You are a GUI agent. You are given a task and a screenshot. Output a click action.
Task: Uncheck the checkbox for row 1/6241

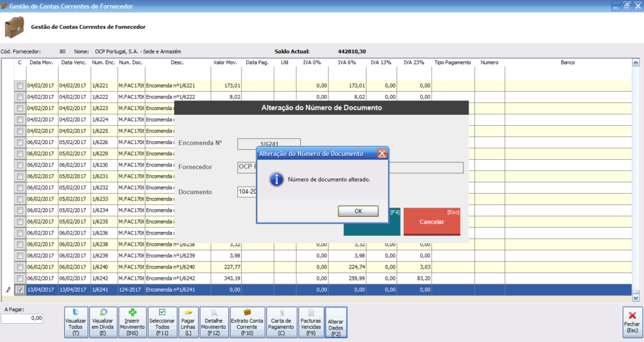pos(20,290)
